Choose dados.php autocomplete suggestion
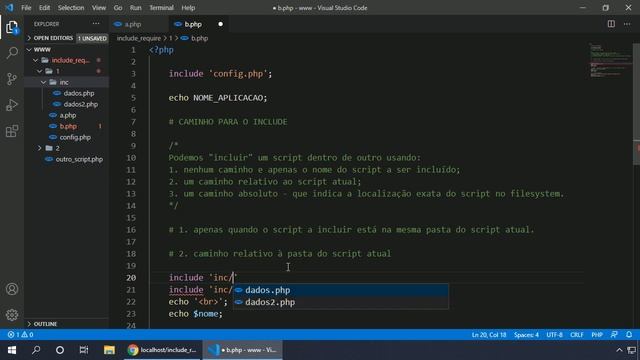Screen dimensions: 640x360 coord(340,290)
